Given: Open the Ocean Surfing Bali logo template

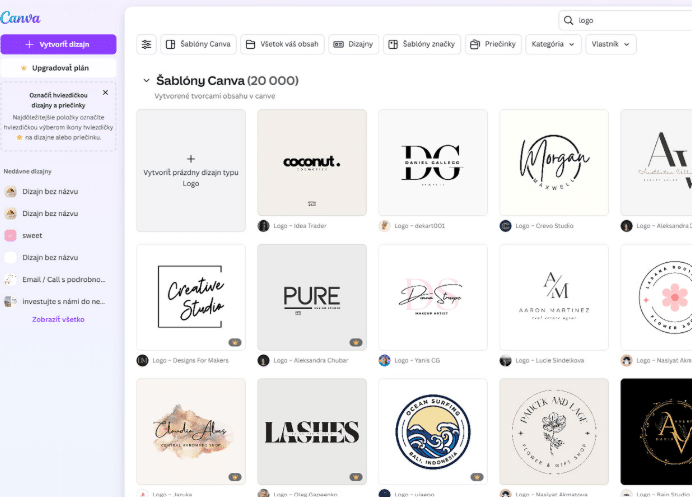Looking at the screenshot, I should pos(433,431).
